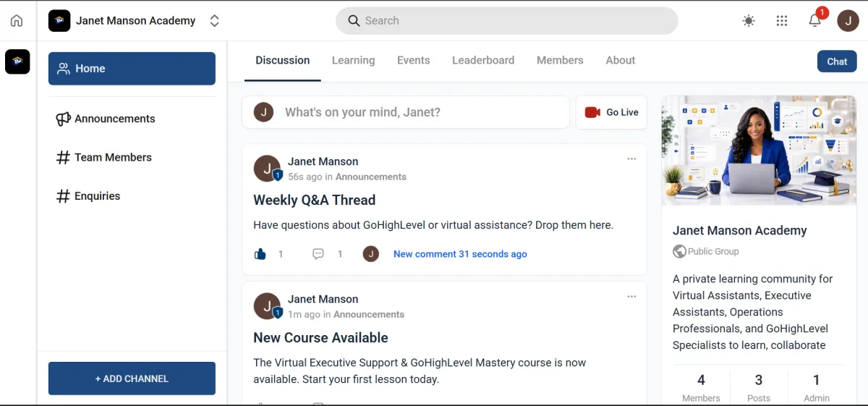Focus the Search field
Image resolution: width=868 pixels, height=406 pixels.
click(506, 21)
